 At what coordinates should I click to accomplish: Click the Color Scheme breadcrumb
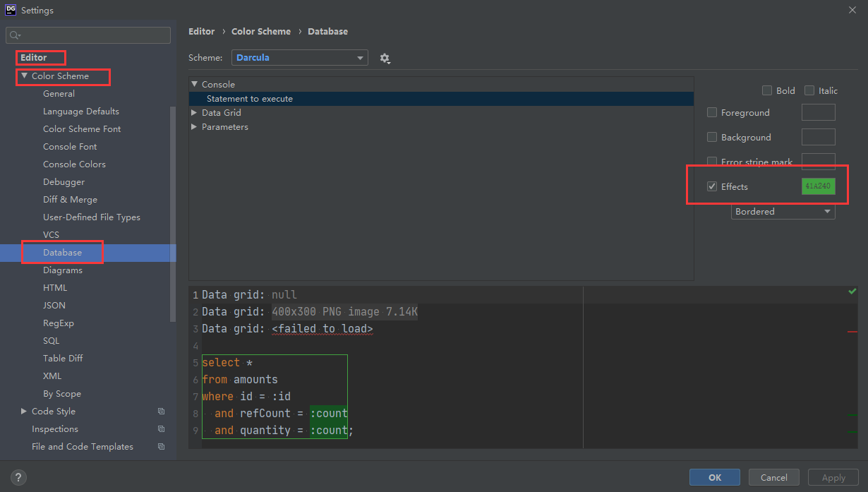point(261,31)
